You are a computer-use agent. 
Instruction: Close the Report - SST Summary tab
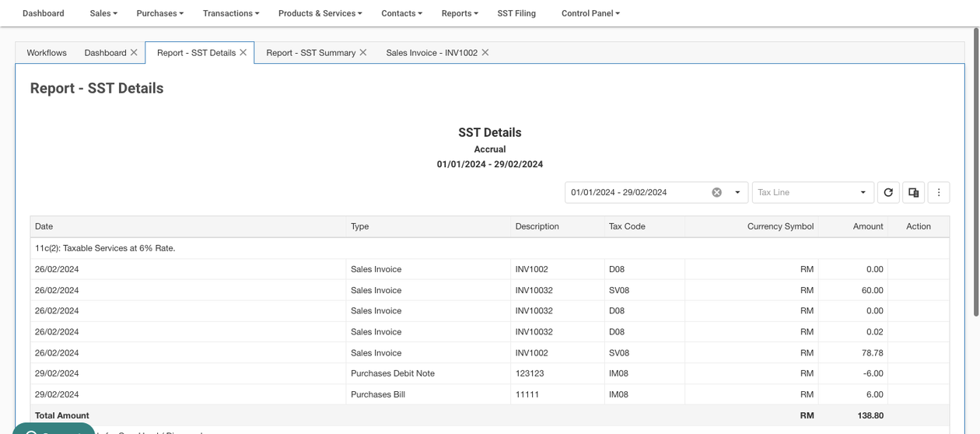point(363,53)
